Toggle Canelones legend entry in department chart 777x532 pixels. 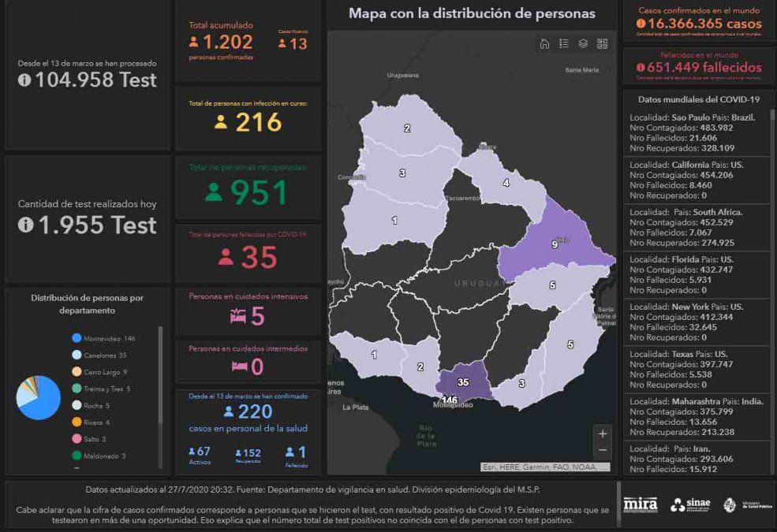tap(77, 355)
